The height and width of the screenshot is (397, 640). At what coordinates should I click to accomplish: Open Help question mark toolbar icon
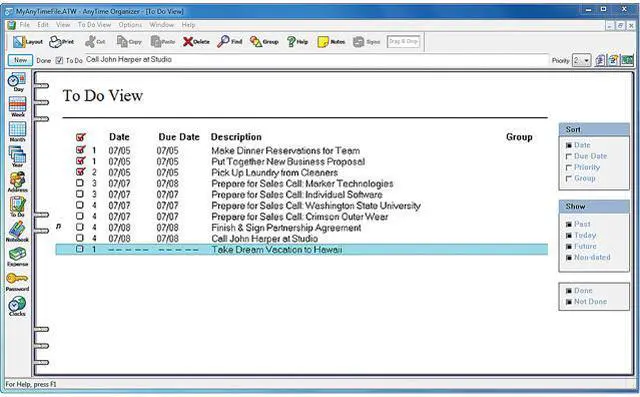point(297,42)
